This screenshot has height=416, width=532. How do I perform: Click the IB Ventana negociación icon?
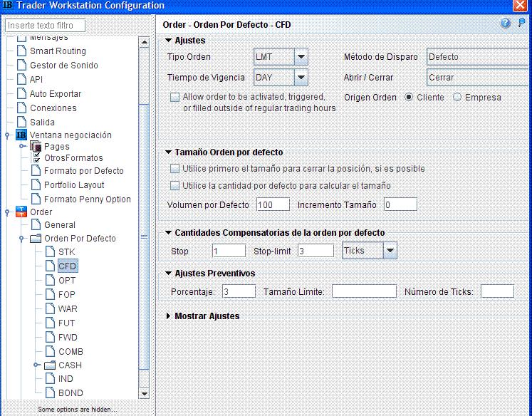(x=21, y=135)
